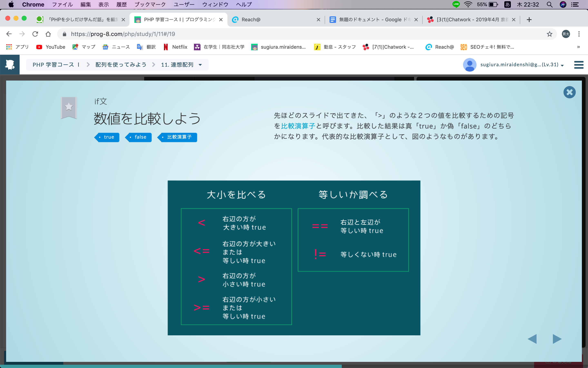Close the Chatwork tab

point(514,20)
